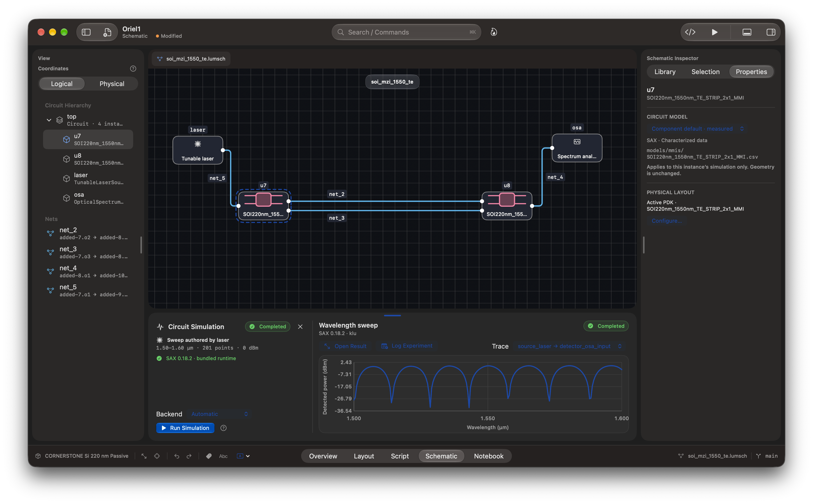Switch to the Selection inspector tab
Screen dimensions: 813x504
click(x=705, y=72)
